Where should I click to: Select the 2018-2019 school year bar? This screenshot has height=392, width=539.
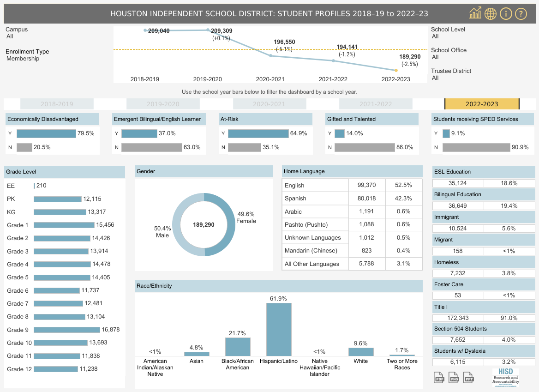(57, 104)
